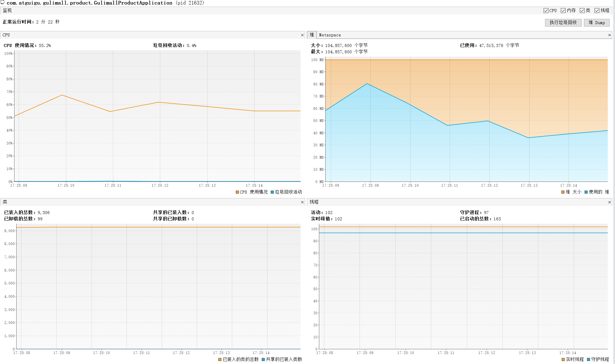Click the refresh icon beside application title
Image resolution: width=615 pixels, height=364 pixels.
coord(2,2)
